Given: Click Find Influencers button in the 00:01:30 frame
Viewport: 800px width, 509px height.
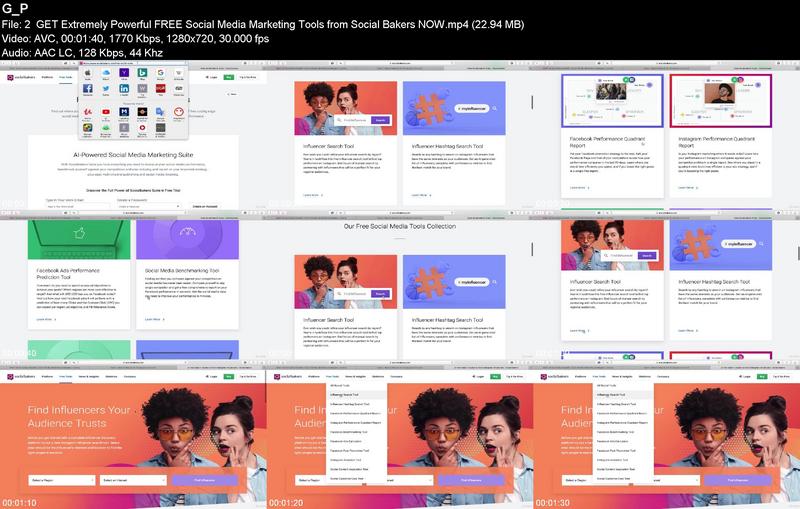Looking at the screenshot, I should (739, 480).
